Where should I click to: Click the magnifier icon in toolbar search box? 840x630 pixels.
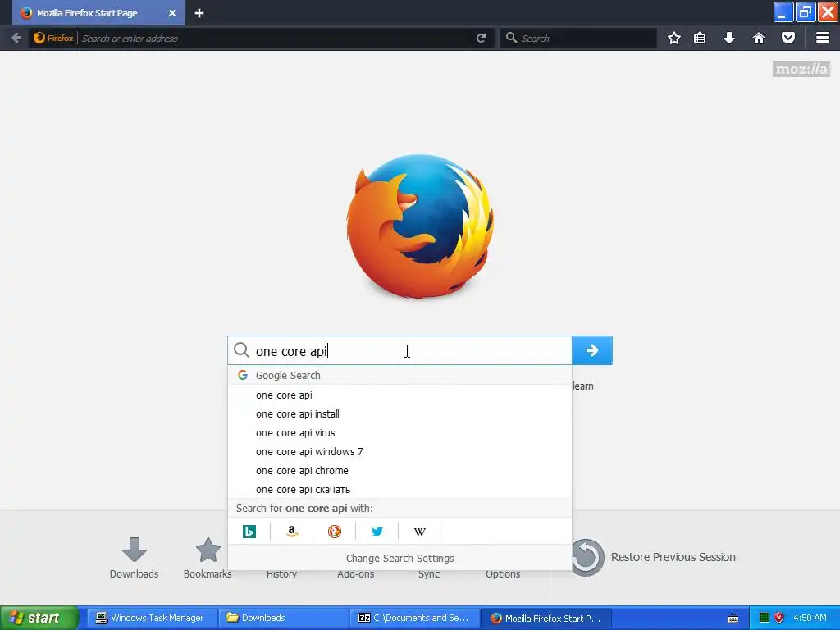point(512,38)
